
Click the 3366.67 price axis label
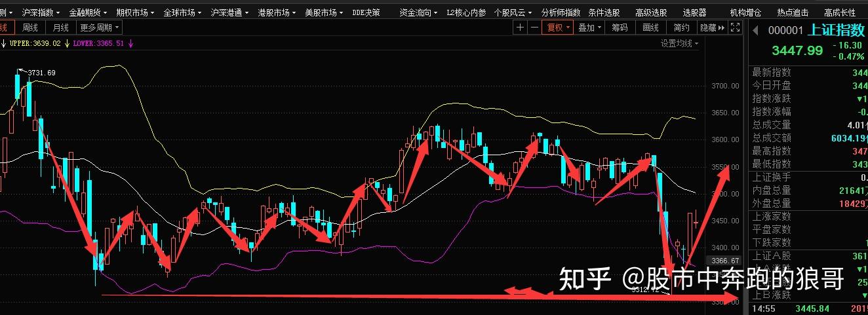pos(725,260)
